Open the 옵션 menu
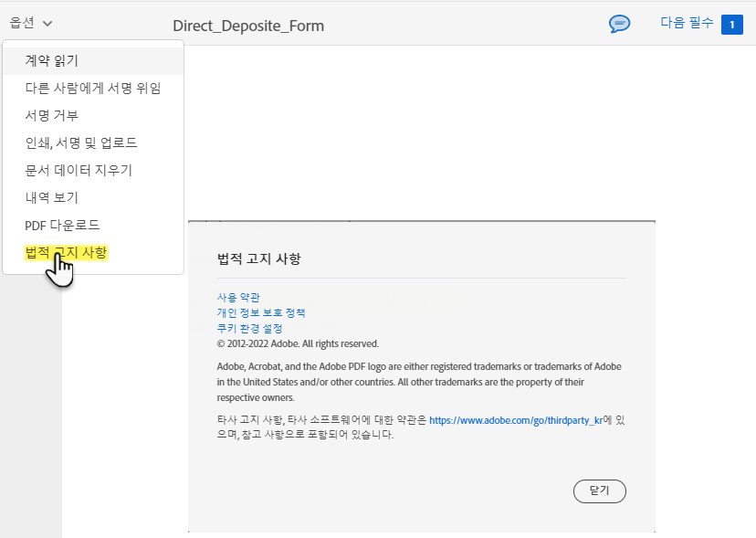The width and height of the screenshot is (756, 538). coord(22,22)
